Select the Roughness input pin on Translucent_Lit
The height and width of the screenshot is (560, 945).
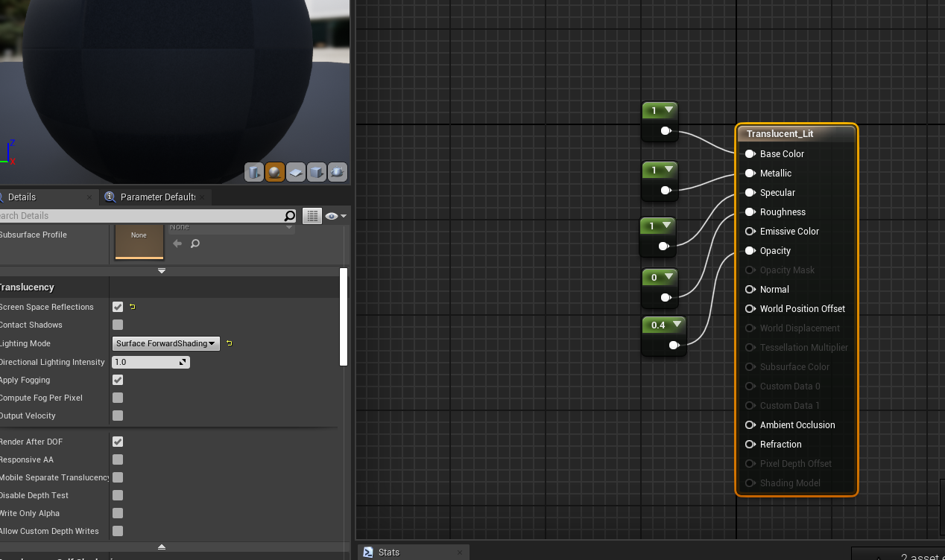(750, 211)
